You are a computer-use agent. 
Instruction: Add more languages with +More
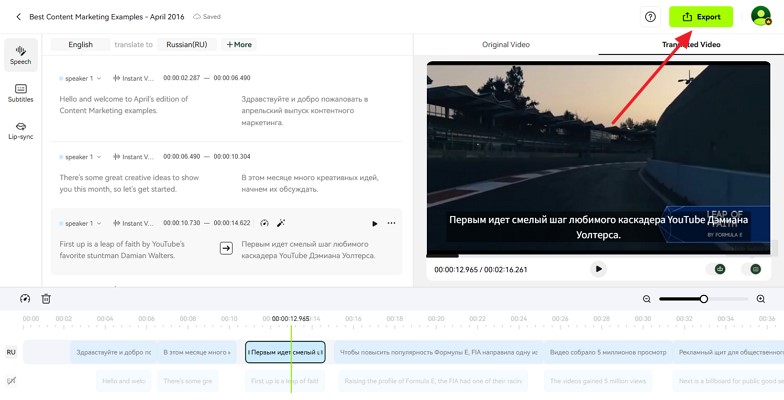(x=239, y=44)
